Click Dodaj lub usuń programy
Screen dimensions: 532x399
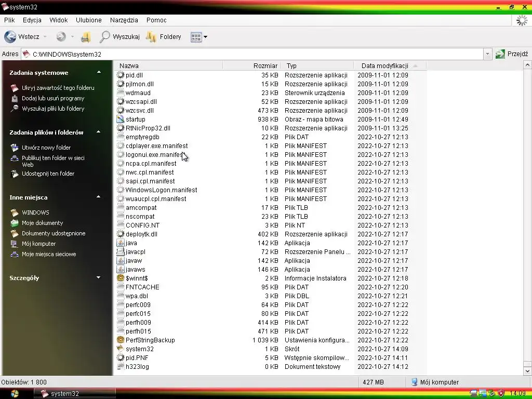53,98
